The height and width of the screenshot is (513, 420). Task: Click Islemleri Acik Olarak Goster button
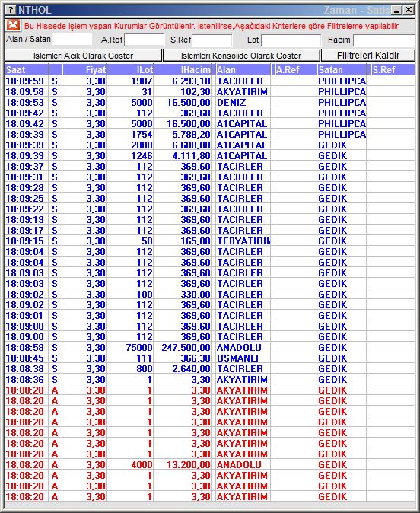point(83,56)
